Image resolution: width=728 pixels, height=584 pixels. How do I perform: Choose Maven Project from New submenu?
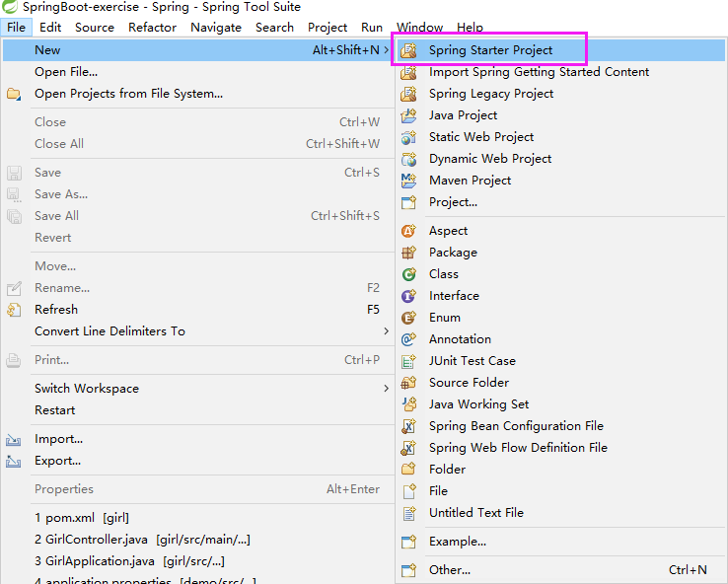pos(561,181)
